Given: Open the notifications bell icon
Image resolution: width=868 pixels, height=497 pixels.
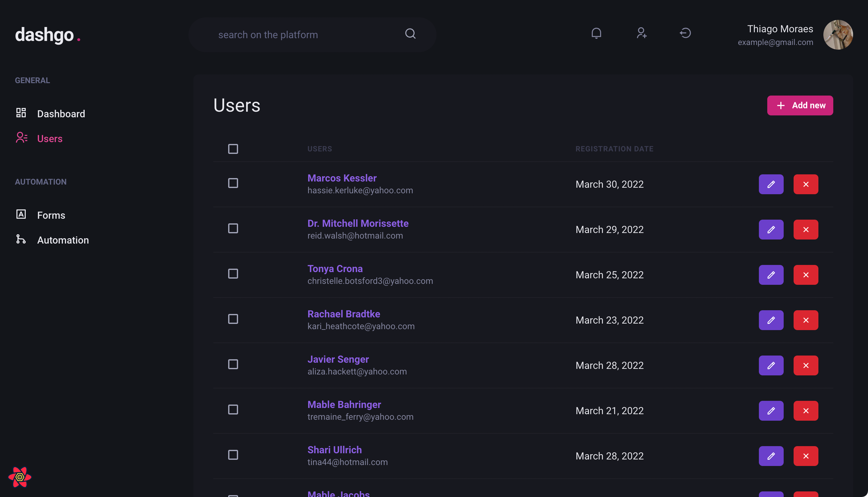Looking at the screenshot, I should [596, 34].
